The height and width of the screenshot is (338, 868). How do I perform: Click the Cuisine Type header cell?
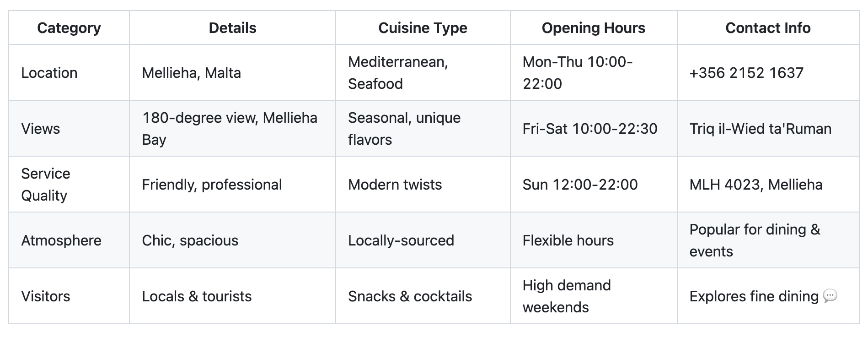423,28
